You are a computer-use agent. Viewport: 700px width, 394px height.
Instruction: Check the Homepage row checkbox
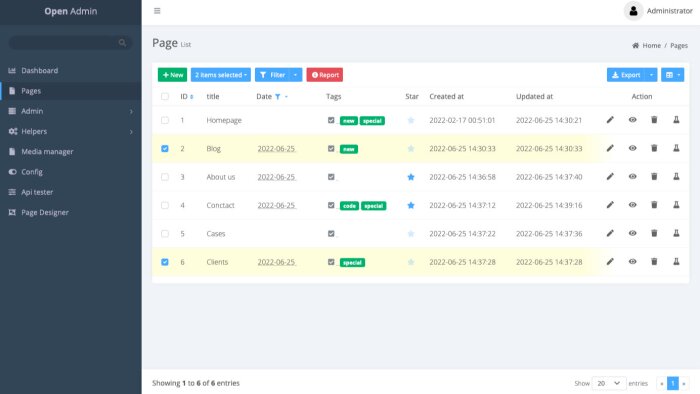(x=165, y=120)
